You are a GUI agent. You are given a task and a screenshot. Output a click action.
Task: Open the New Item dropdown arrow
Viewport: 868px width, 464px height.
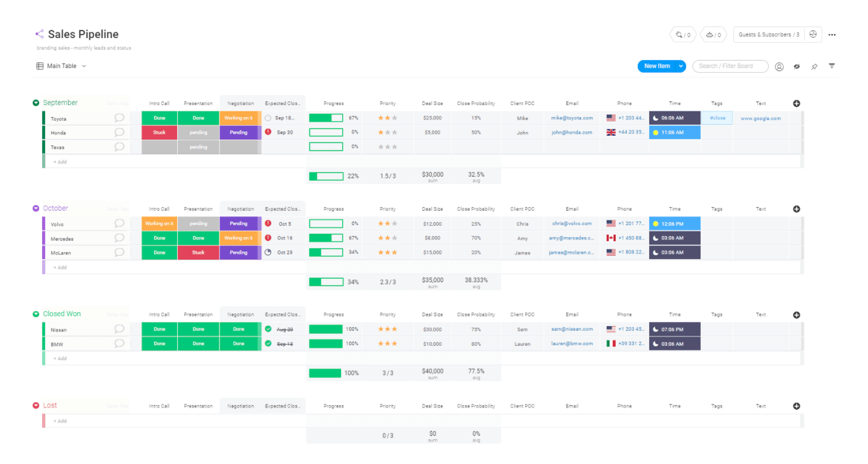[681, 66]
